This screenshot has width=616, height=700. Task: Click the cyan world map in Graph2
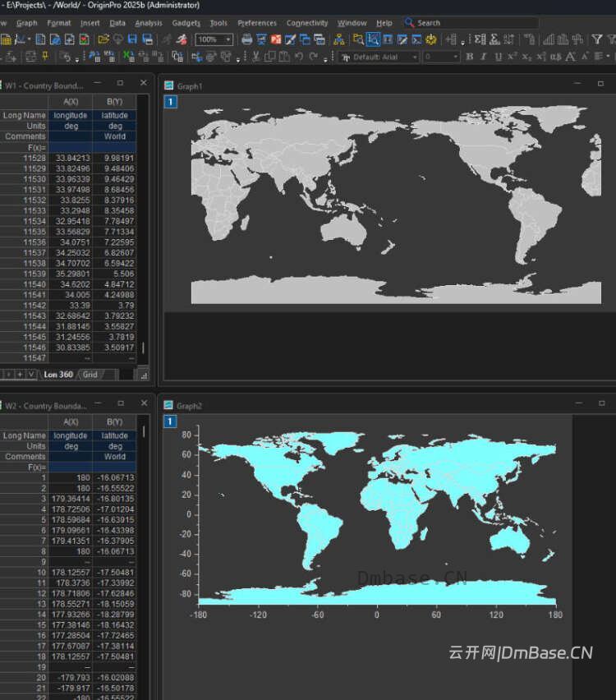coord(377,520)
